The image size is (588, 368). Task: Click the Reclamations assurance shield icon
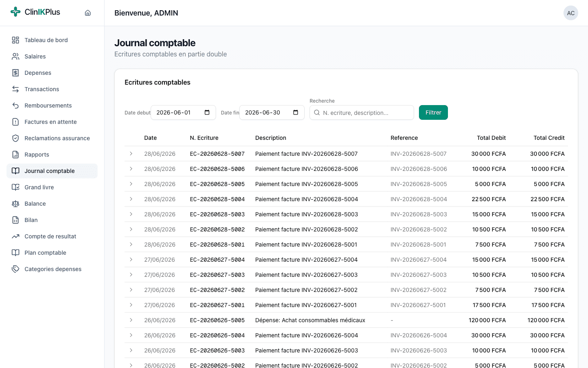click(x=16, y=138)
